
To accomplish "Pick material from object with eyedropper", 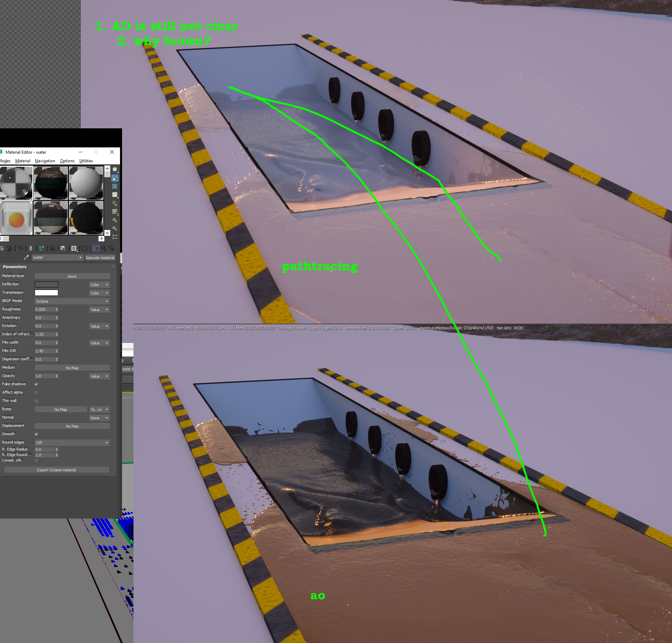I will [26, 257].
